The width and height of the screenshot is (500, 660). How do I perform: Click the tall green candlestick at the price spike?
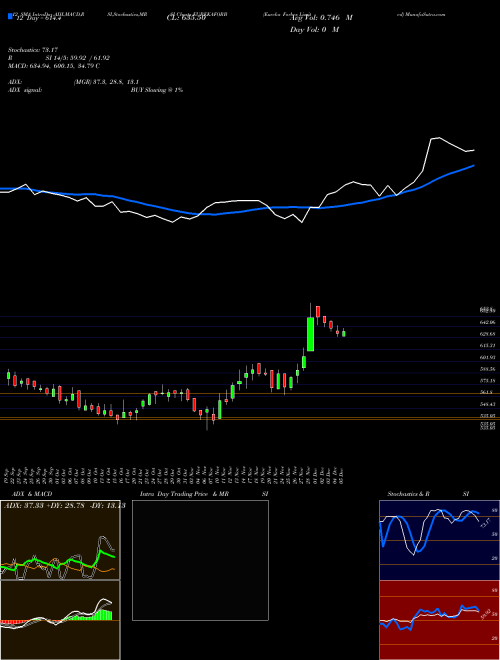pos(311,334)
